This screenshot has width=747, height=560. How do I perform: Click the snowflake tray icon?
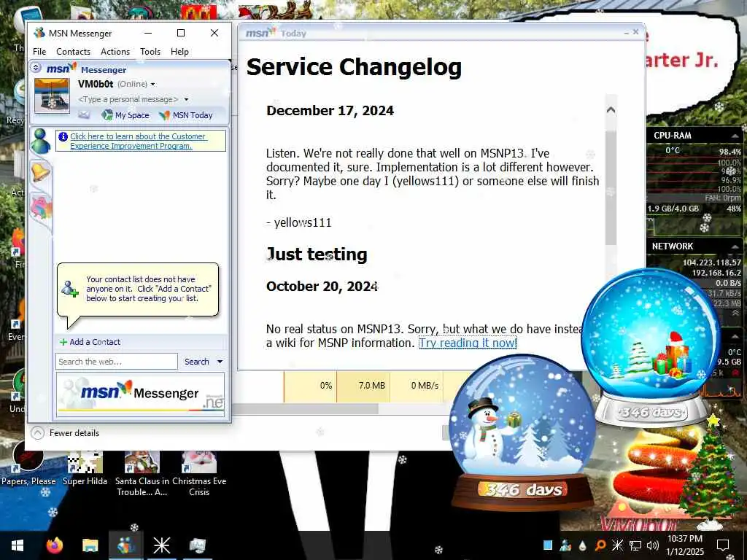tap(617, 545)
